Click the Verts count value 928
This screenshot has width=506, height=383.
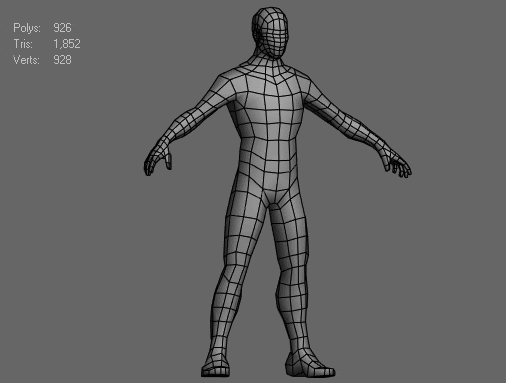pos(62,60)
